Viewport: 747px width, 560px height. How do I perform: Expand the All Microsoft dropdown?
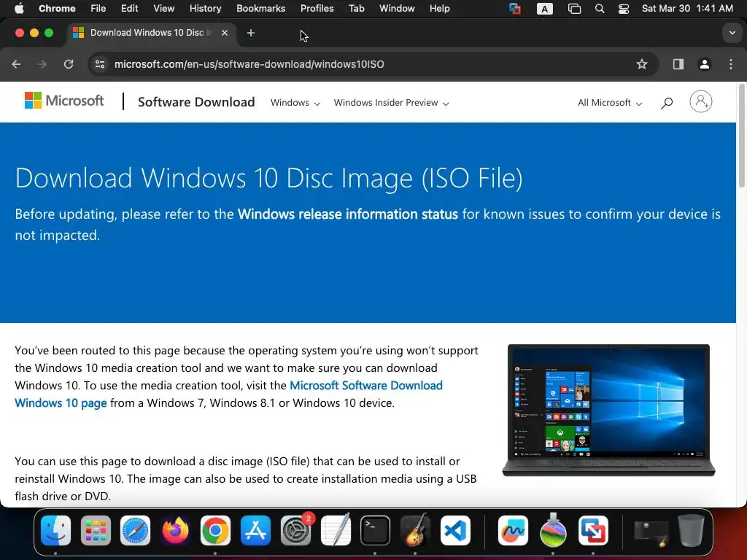tap(610, 103)
